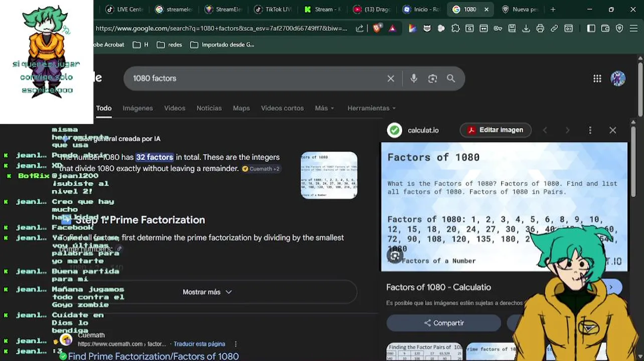Click the Cuemath +2 source chip
Viewport: 644px width, 361px height.
point(260,169)
